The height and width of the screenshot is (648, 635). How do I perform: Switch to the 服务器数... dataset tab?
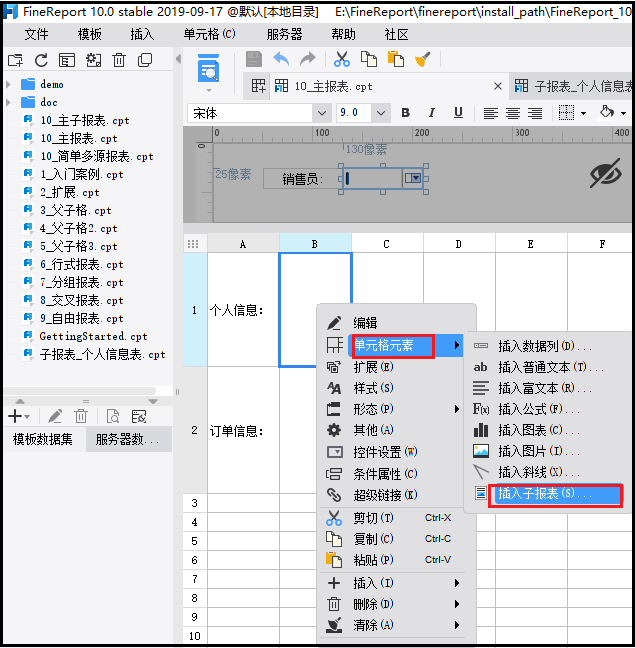pos(128,439)
